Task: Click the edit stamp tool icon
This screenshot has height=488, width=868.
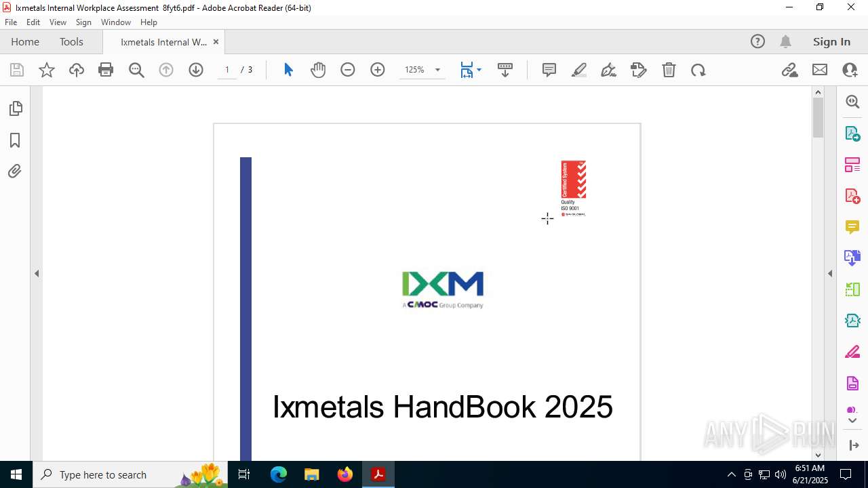Action: 639,70
